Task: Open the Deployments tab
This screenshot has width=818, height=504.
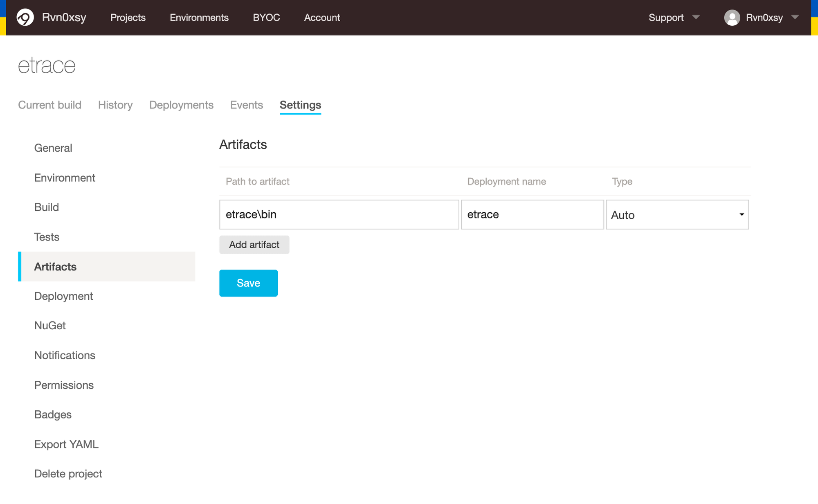Action: point(181,105)
